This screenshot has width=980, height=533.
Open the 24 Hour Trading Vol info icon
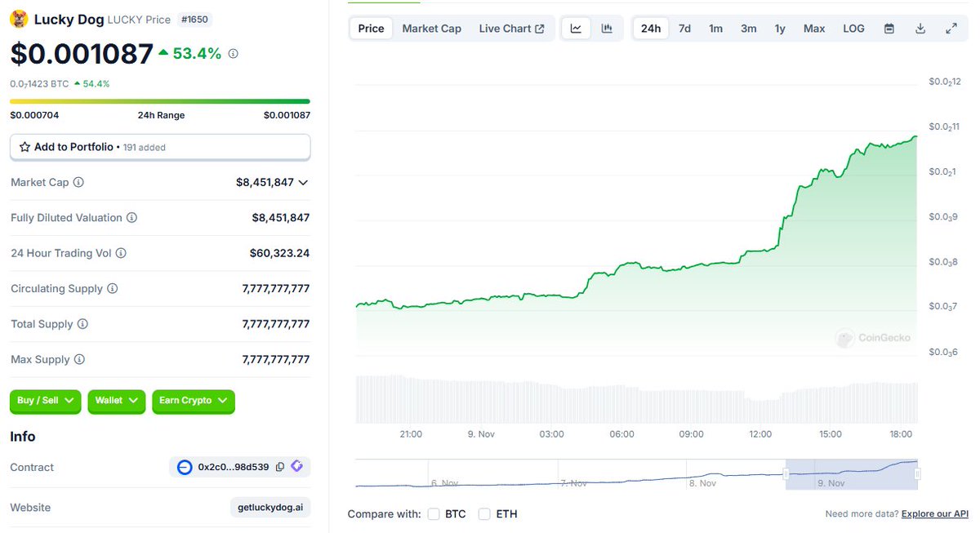pyautogui.click(x=121, y=254)
